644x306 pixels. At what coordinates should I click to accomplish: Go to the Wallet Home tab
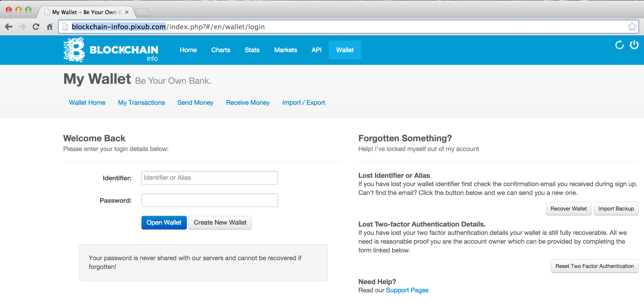coord(87,103)
